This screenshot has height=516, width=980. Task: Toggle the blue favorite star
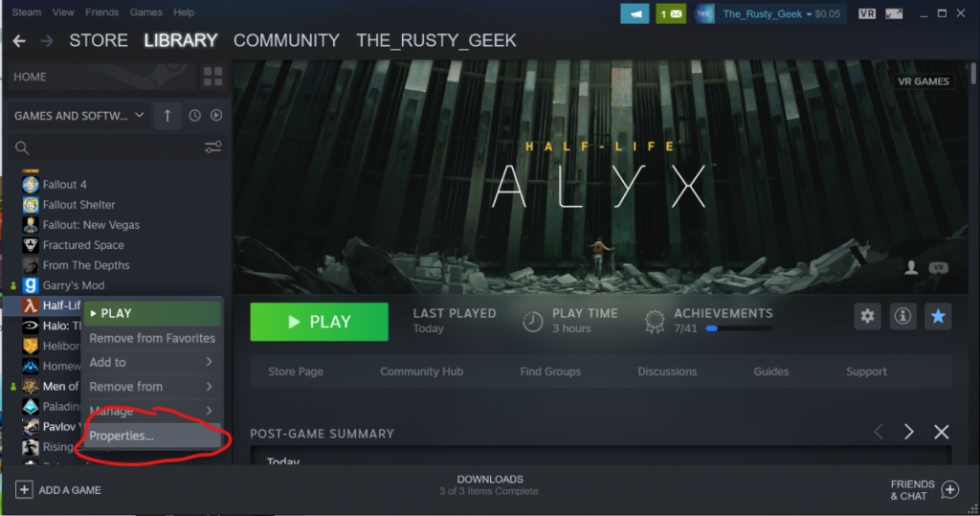click(x=938, y=317)
